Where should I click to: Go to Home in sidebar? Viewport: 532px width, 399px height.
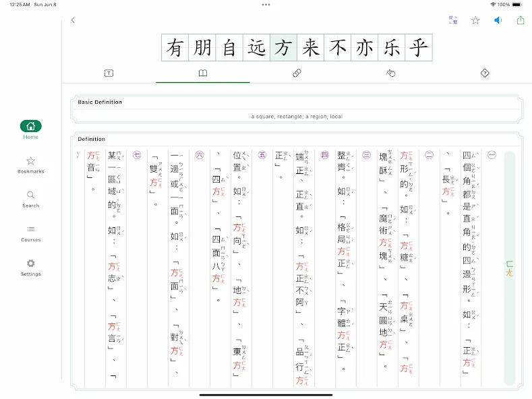click(x=30, y=130)
